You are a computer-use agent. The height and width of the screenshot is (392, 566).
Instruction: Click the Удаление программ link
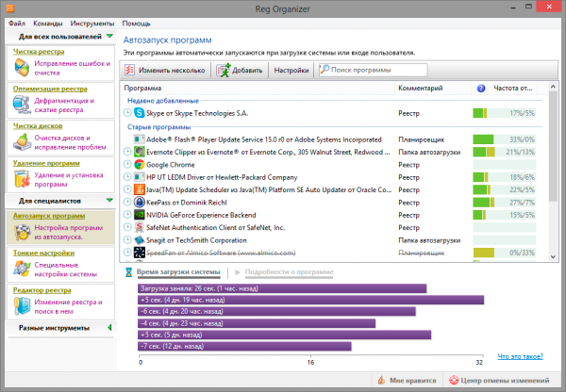click(x=46, y=163)
